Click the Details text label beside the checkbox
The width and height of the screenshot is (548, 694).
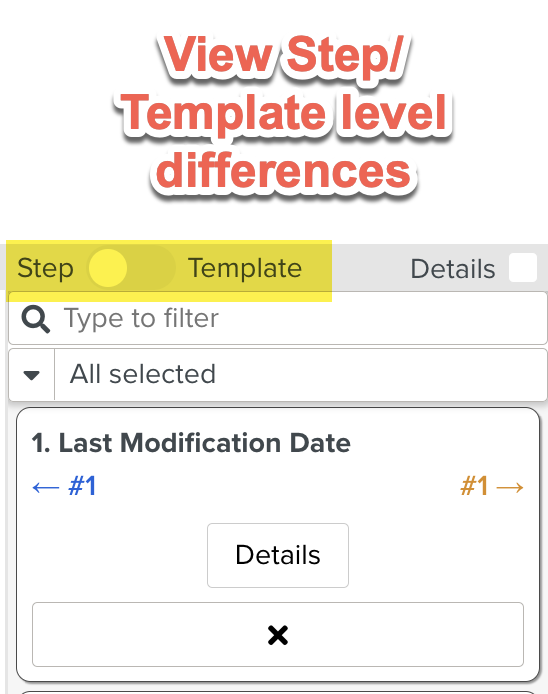pyautogui.click(x=453, y=269)
